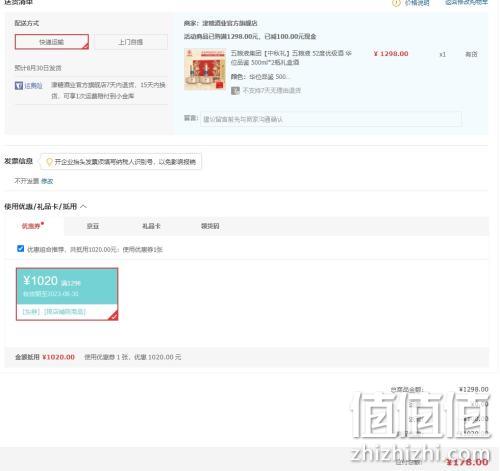This screenshot has height=471, width=500.
Task: Click the red selected mark on 快递运输
Action: tap(85, 46)
